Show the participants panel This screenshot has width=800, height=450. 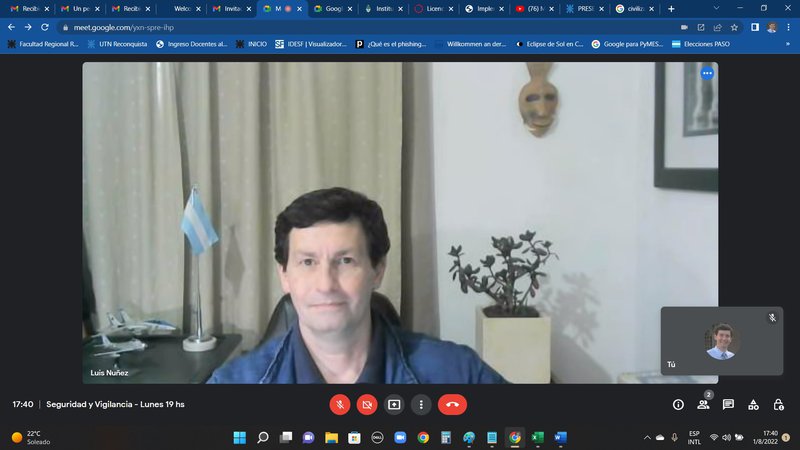coord(703,405)
